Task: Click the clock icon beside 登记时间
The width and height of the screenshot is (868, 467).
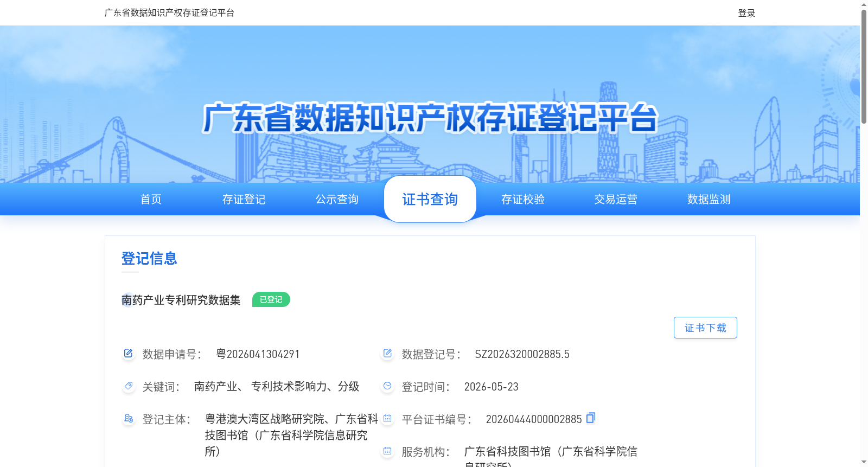Action: tap(387, 386)
